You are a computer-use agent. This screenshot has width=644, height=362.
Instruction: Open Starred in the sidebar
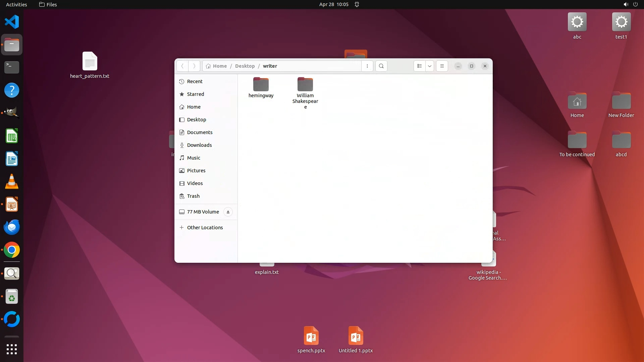click(195, 94)
